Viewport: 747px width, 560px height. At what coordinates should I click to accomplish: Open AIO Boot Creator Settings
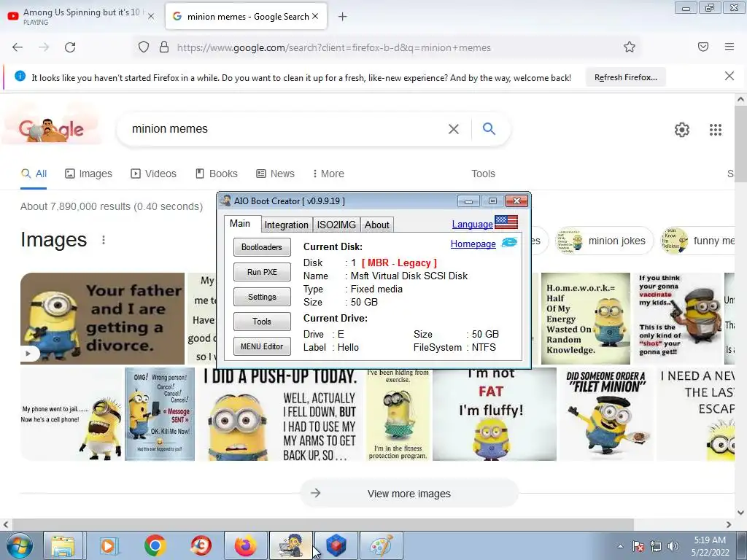point(262,297)
